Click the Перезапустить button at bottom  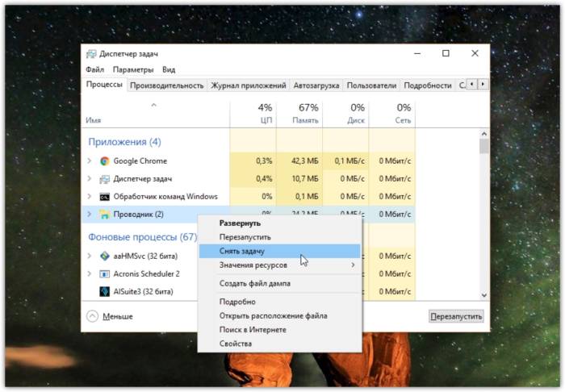(456, 316)
